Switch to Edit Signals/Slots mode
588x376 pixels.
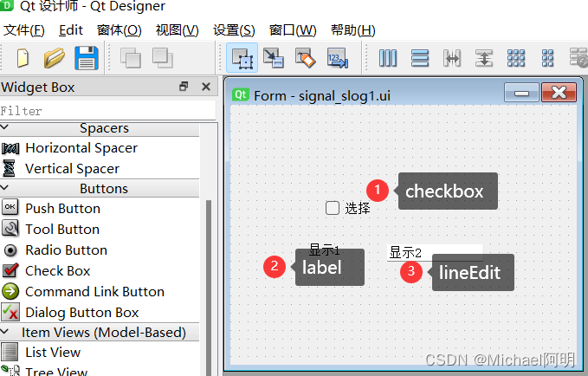tap(274, 58)
